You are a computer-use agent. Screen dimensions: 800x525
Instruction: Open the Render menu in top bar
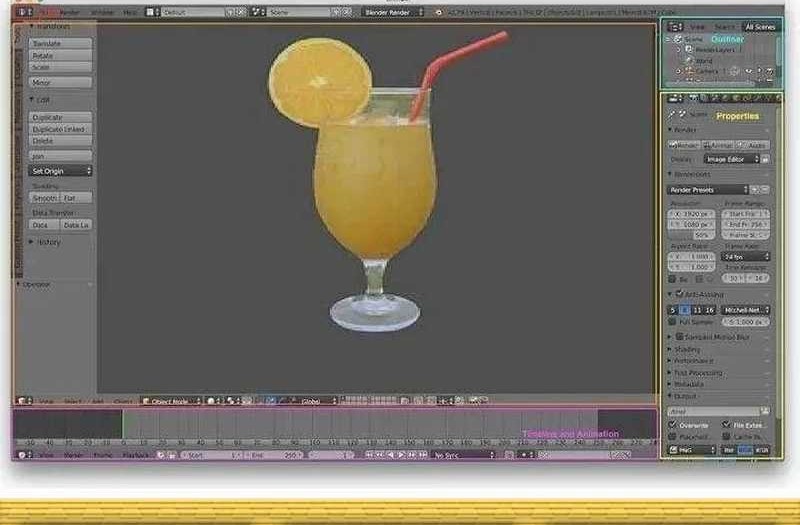pyautogui.click(x=69, y=12)
